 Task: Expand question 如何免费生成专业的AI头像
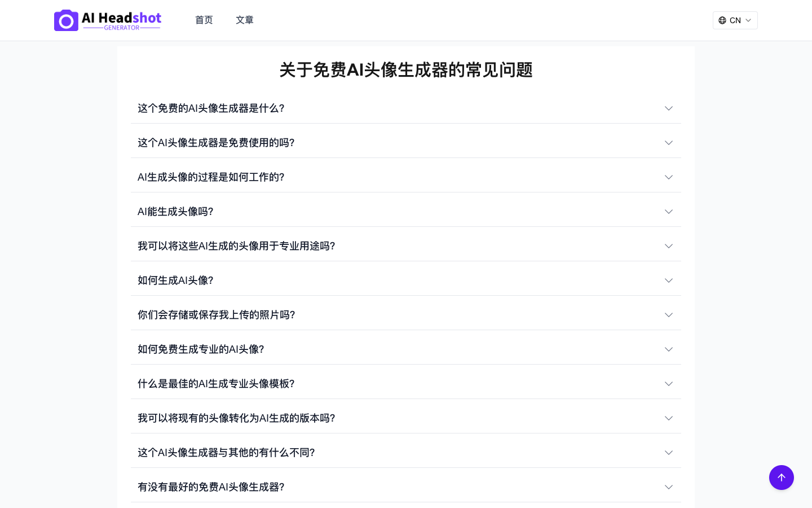(x=201, y=349)
